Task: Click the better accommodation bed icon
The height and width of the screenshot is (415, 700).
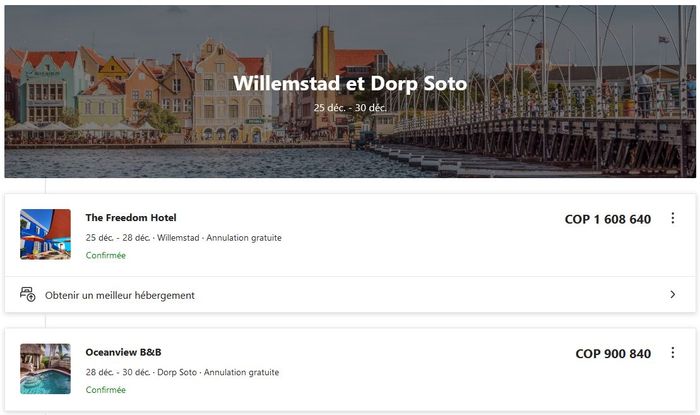Action: pos(28,295)
